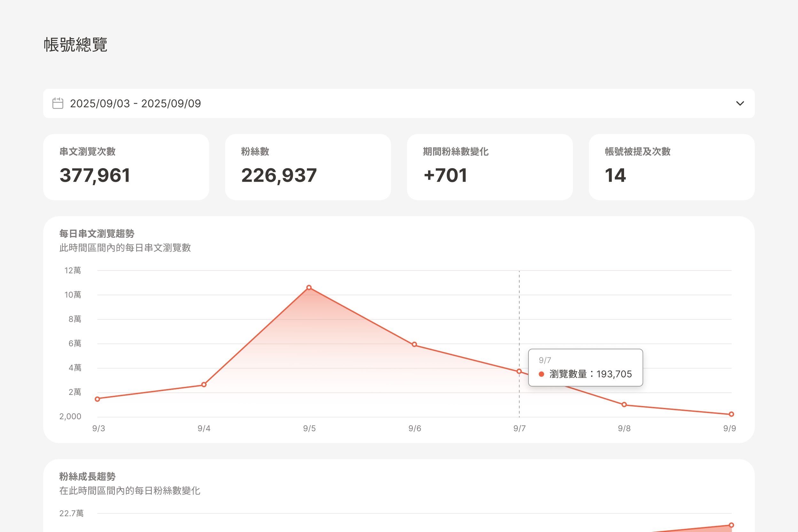
Task: Click the 9/9 point on follower growth chart
Action: 731,525
